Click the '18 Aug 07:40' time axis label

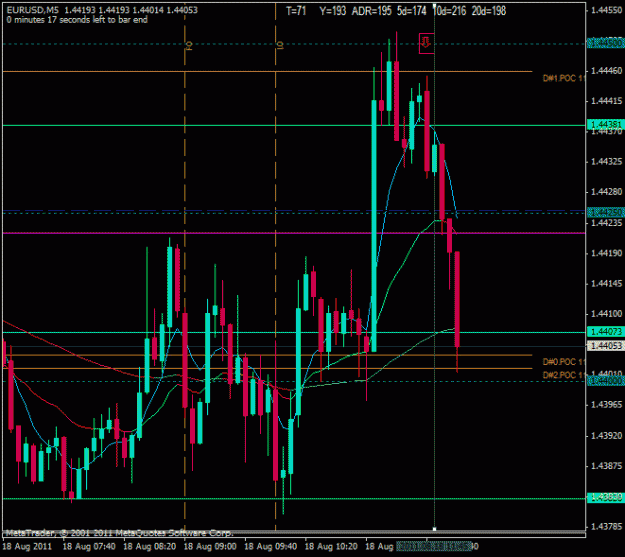coord(89,546)
